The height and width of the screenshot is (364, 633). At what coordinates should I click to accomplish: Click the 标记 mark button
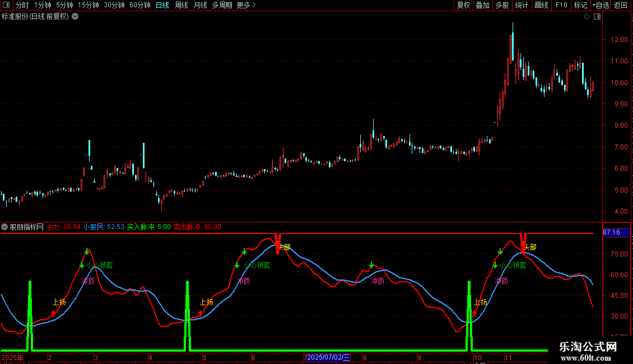(x=580, y=5)
